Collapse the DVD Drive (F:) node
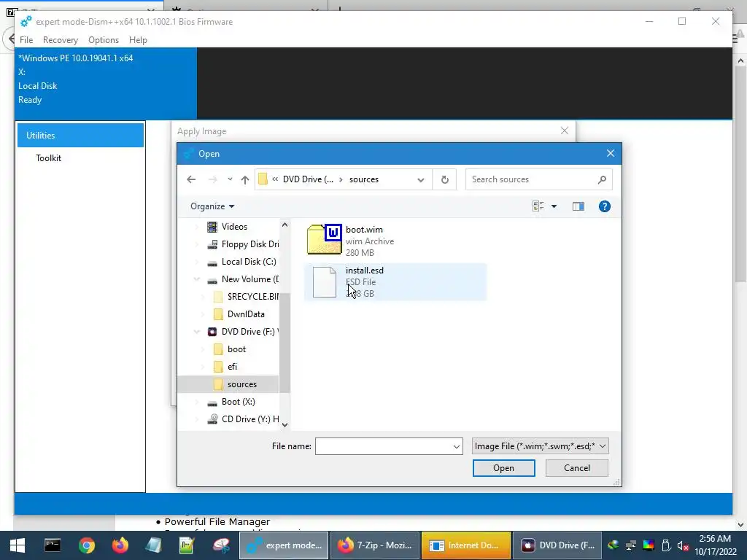 click(x=197, y=332)
